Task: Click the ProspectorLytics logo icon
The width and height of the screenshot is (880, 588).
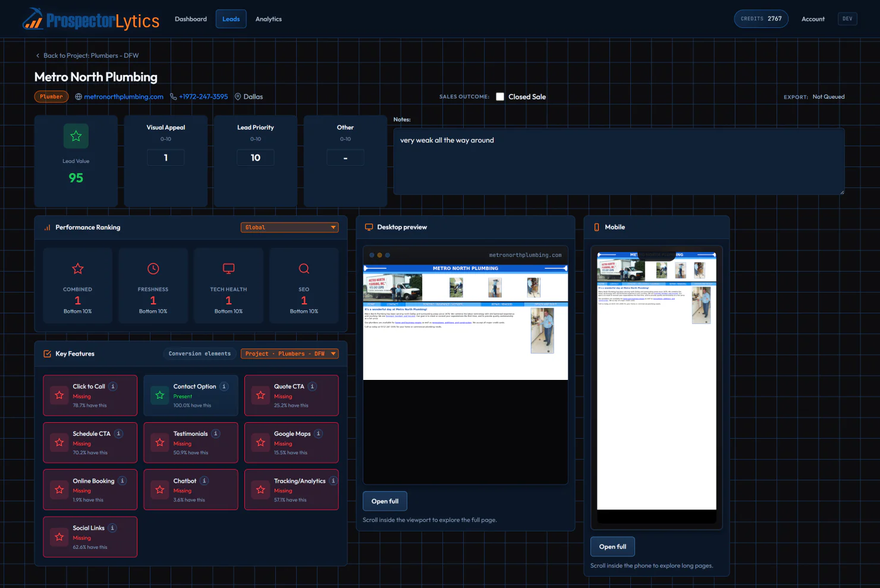Action: [33, 19]
